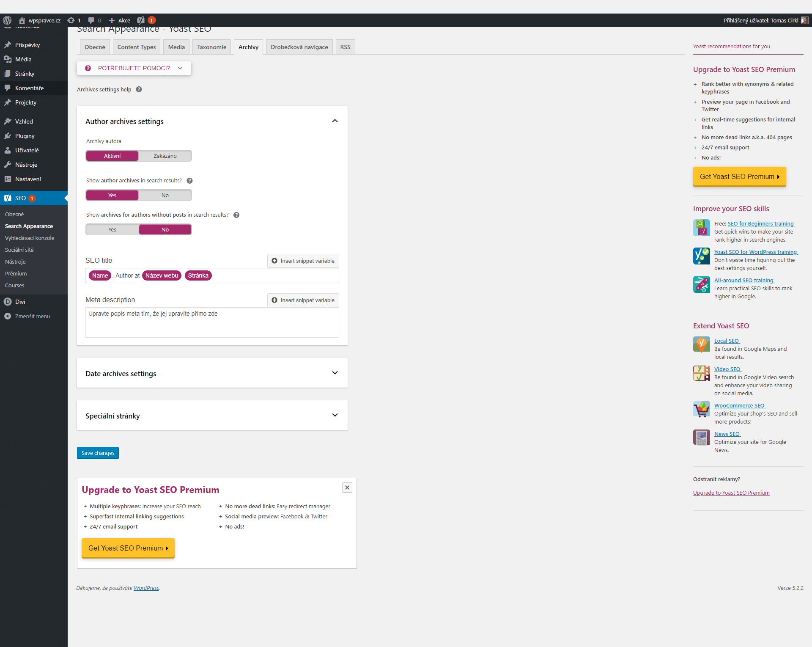Open comments bubble icon in admin bar
Viewport: 812px width, 647px height.
click(91, 20)
